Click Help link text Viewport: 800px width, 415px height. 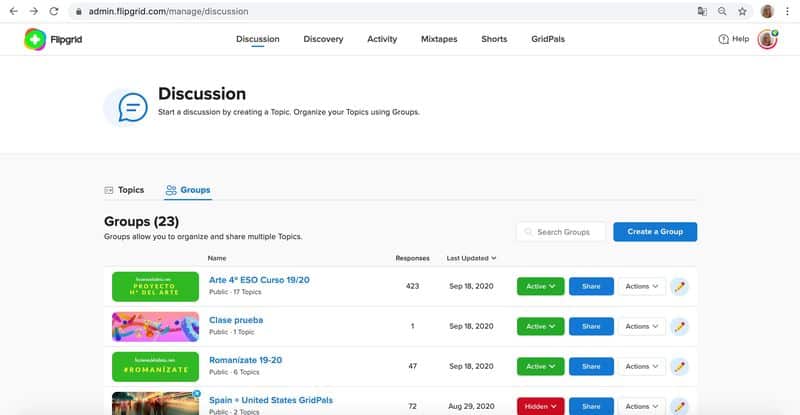[740, 39]
